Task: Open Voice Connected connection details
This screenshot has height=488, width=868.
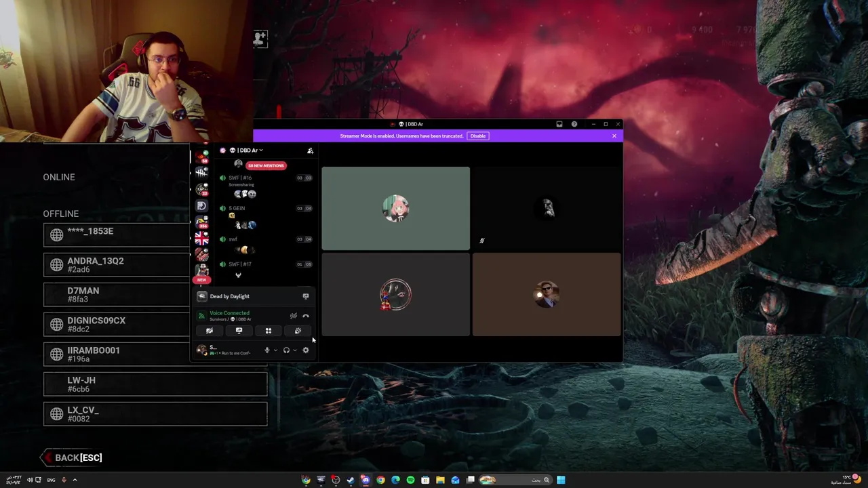Action: pos(229,313)
